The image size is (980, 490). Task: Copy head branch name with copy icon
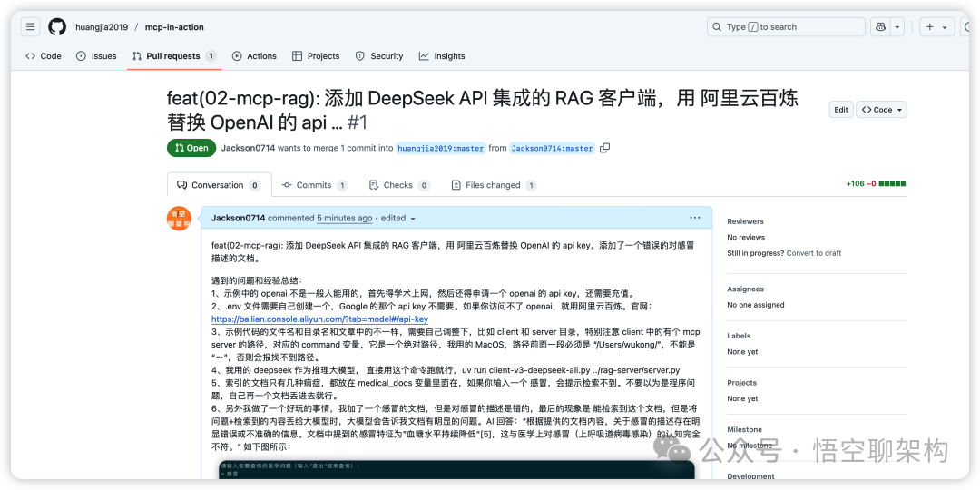pyautogui.click(x=604, y=148)
